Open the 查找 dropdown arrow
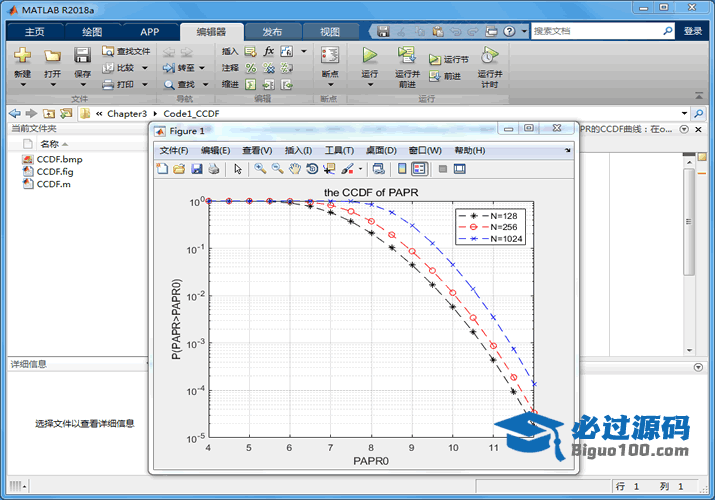The height and width of the screenshot is (500, 715). click(206, 84)
